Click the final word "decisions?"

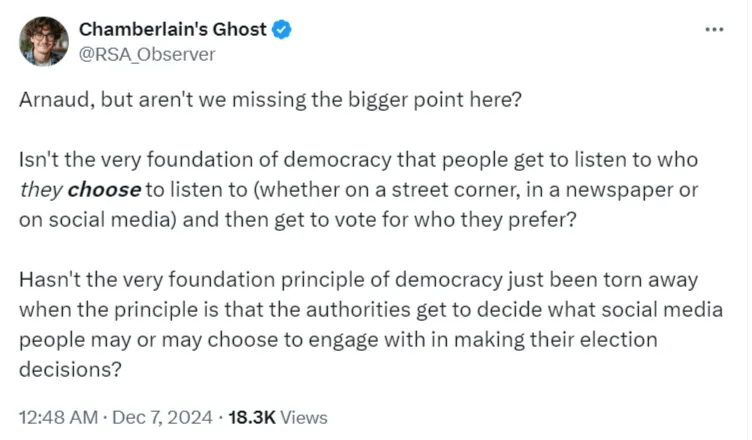[70, 369]
